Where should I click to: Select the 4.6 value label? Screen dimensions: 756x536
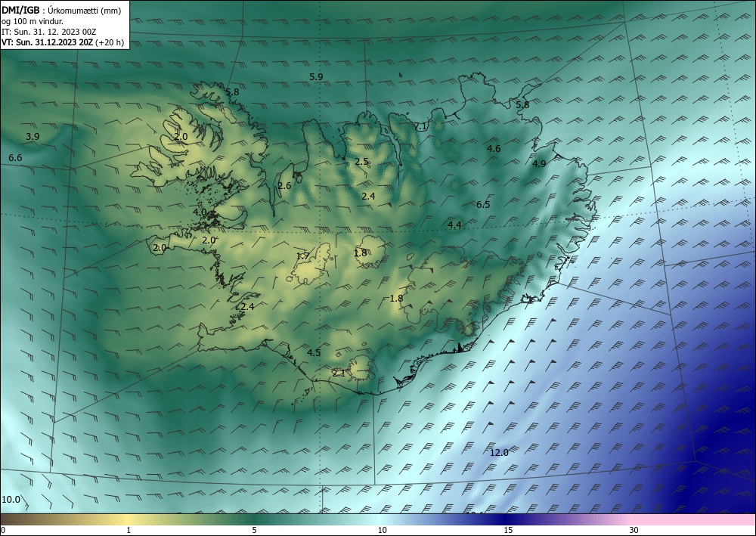[494, 149]
